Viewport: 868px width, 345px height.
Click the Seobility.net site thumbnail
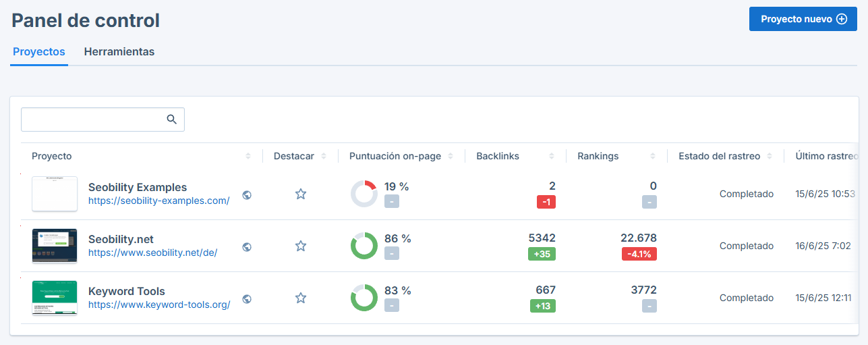55,246
